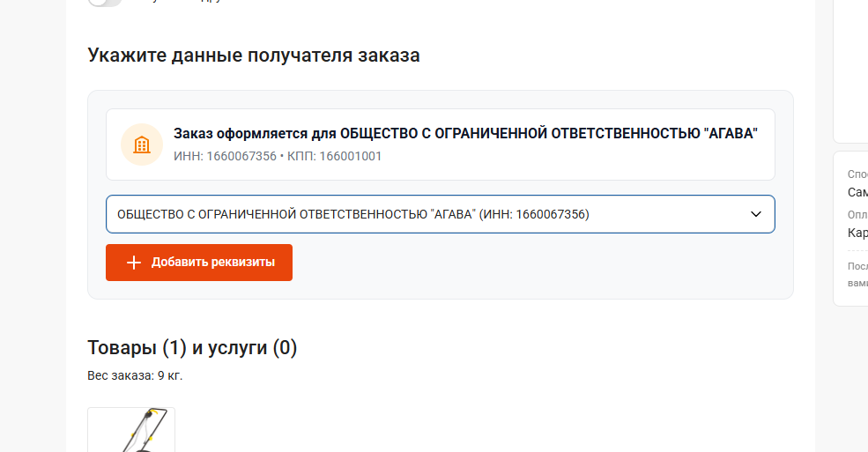Select the cut-off "Сам…" value in sidebar
Viewport: 868px width, 452px height.
857,192
